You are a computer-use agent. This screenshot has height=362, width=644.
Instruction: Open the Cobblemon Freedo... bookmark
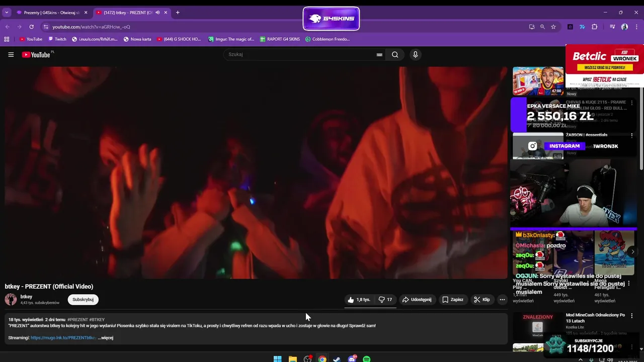(328, 39)
